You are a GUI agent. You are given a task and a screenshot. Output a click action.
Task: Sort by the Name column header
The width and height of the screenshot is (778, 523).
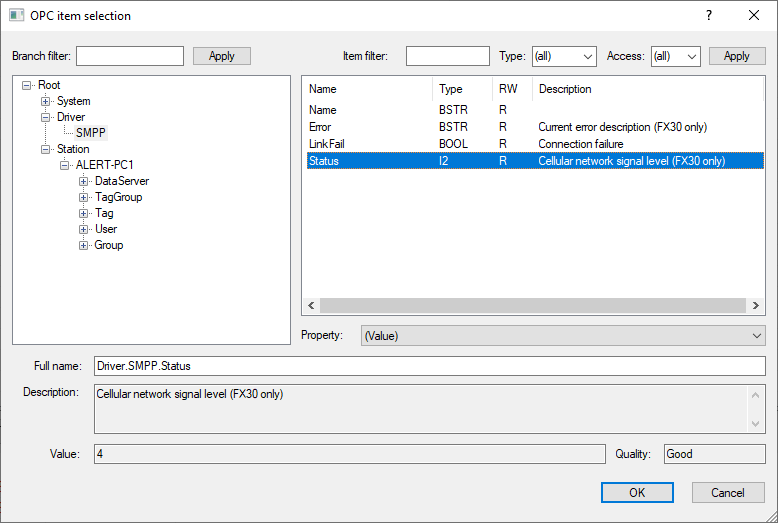[x=368, y=89]
